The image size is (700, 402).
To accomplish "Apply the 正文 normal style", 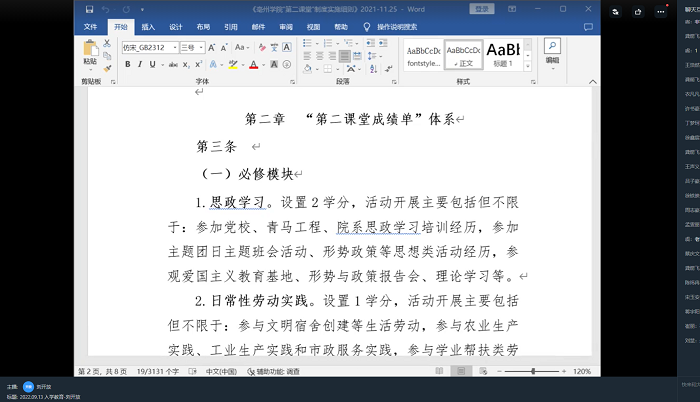I will point(464,54).
